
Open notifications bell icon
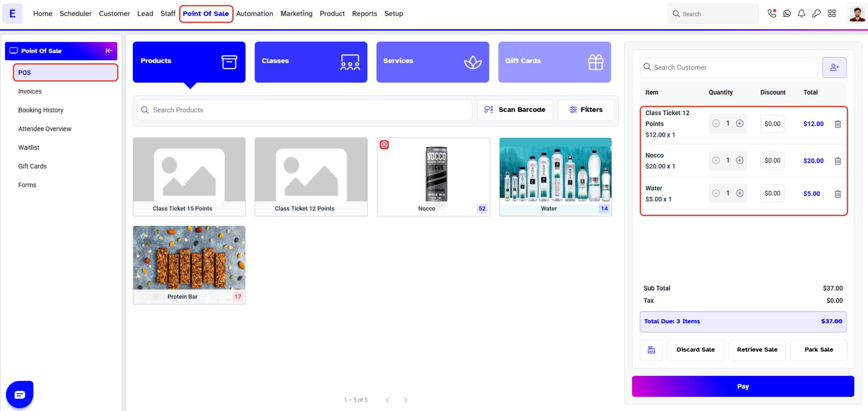(x=801, y=13)
